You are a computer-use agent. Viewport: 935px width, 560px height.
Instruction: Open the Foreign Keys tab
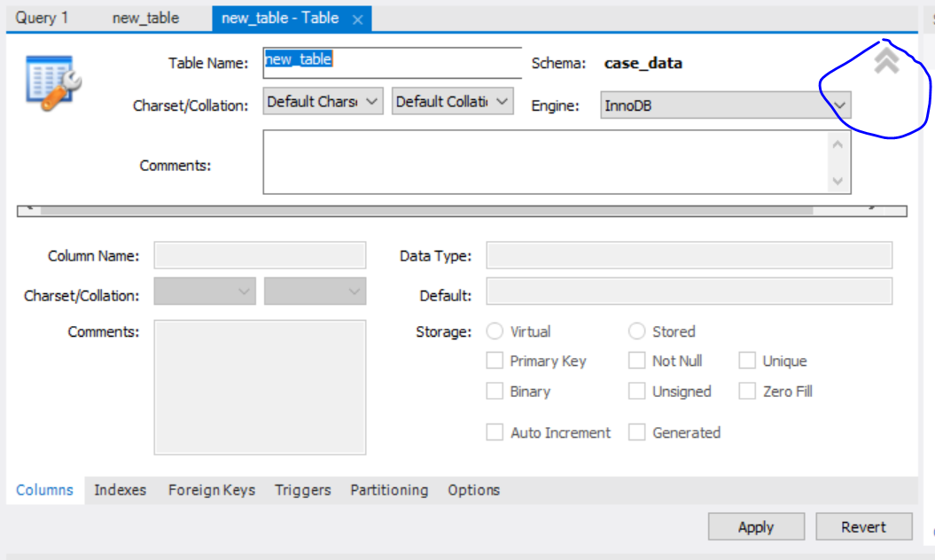211,490
